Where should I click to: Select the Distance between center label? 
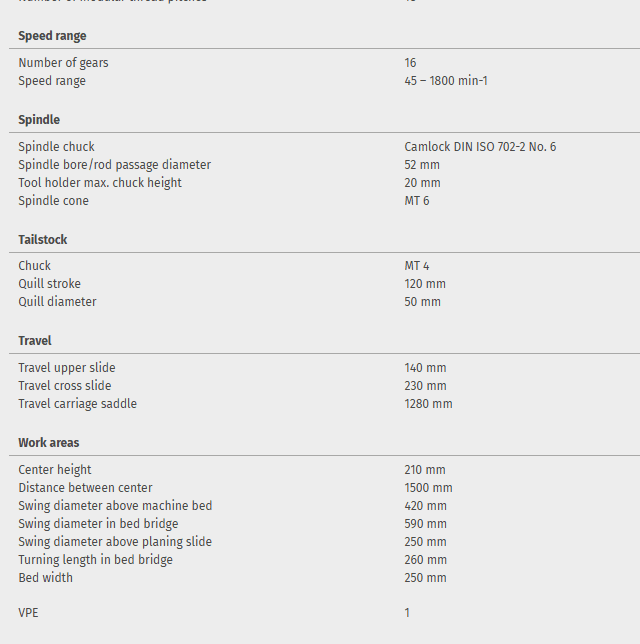coord(85,488)
